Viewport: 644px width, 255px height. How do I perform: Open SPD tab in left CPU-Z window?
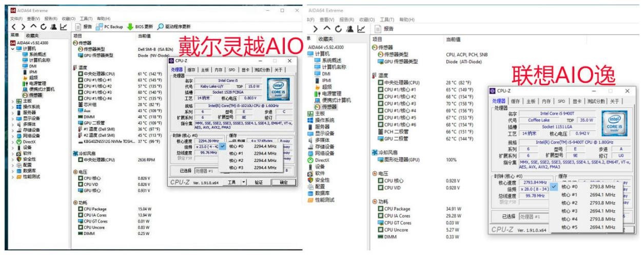(x=231, y=70)
